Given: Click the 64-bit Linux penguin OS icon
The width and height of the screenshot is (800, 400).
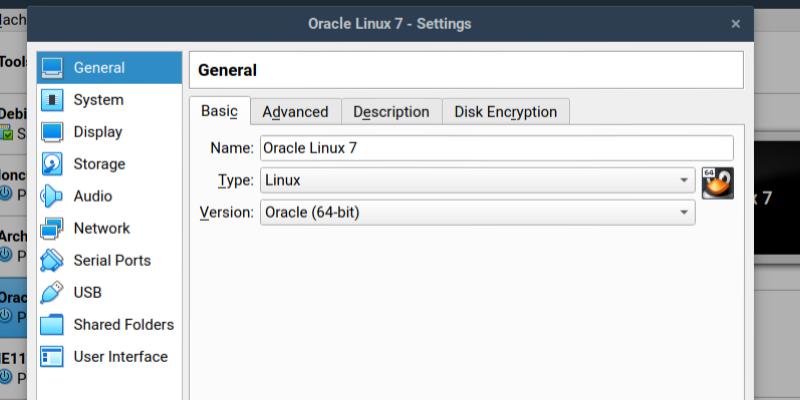Looking at the screenshot, I should pos(717,181).
